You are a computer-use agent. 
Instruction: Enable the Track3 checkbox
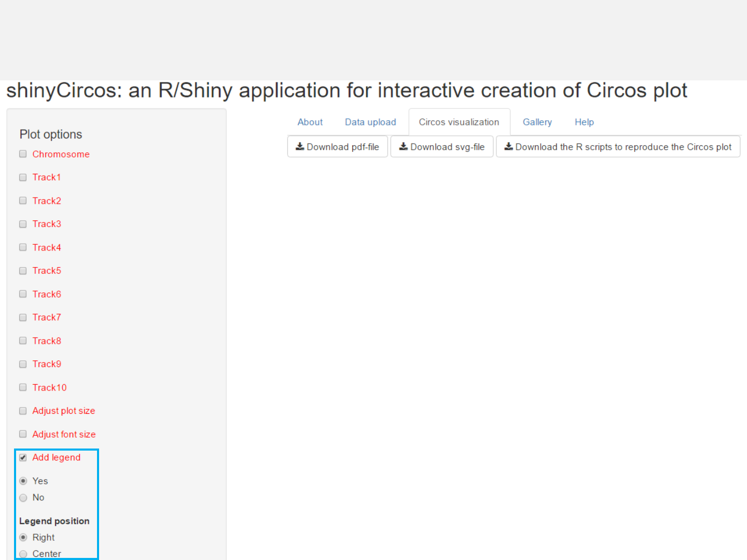point(23,224)
